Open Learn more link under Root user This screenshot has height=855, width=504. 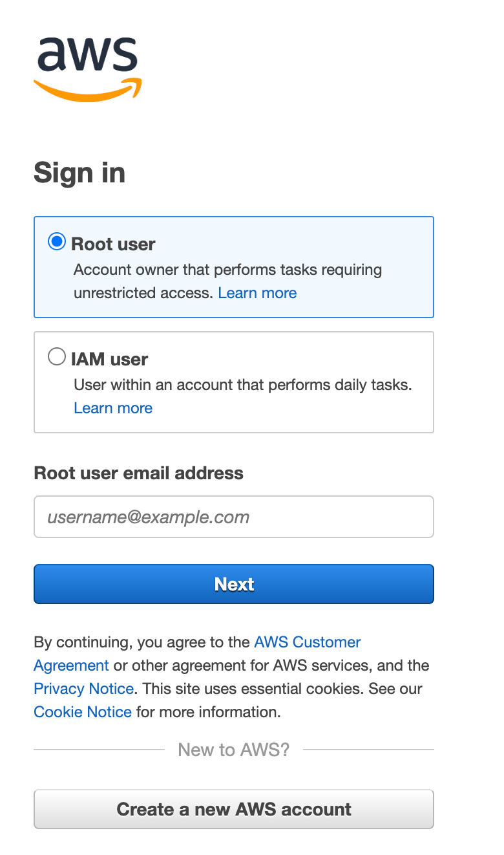coord(257,293)
